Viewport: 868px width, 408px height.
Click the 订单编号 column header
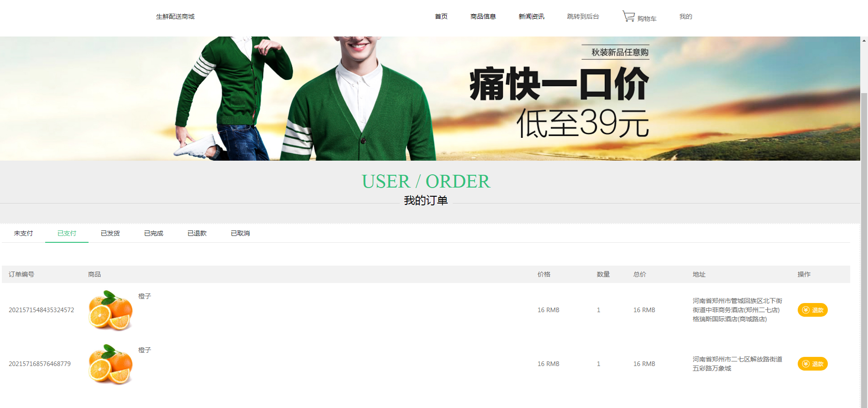click(21, 274)
